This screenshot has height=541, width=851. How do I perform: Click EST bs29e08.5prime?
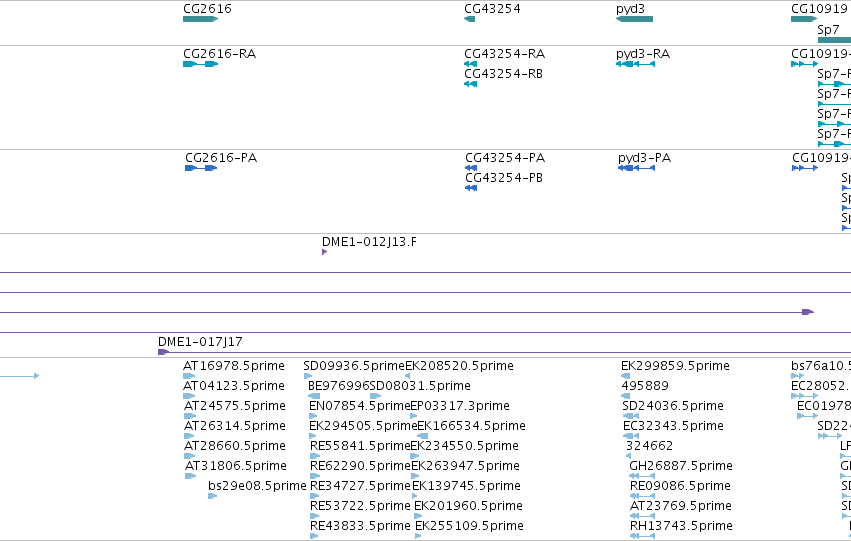257,486
